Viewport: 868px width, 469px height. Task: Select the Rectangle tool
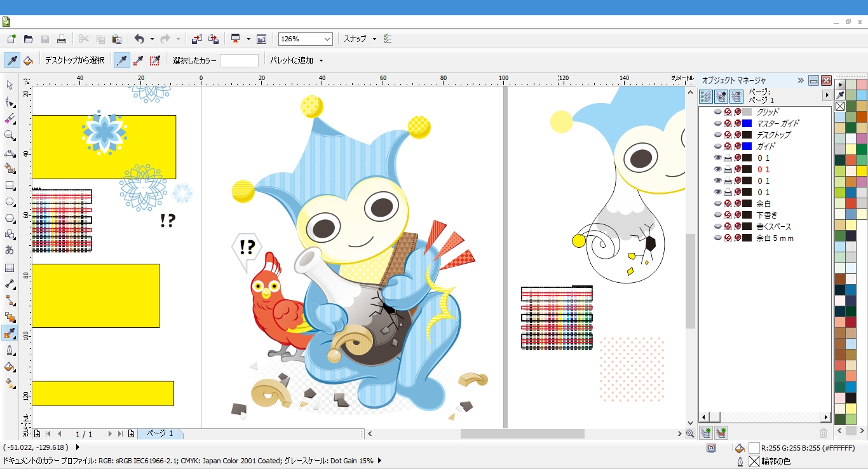tap(10, 186)
